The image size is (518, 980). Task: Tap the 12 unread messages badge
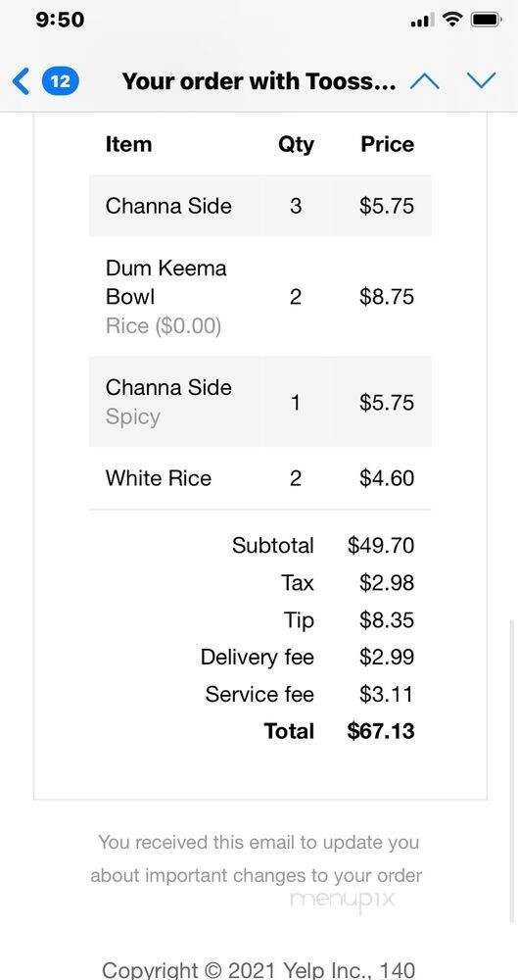[60, 81]
